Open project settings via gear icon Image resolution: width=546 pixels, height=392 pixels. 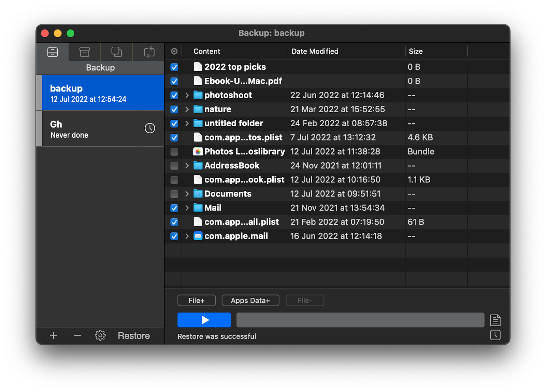pos(100,335)
